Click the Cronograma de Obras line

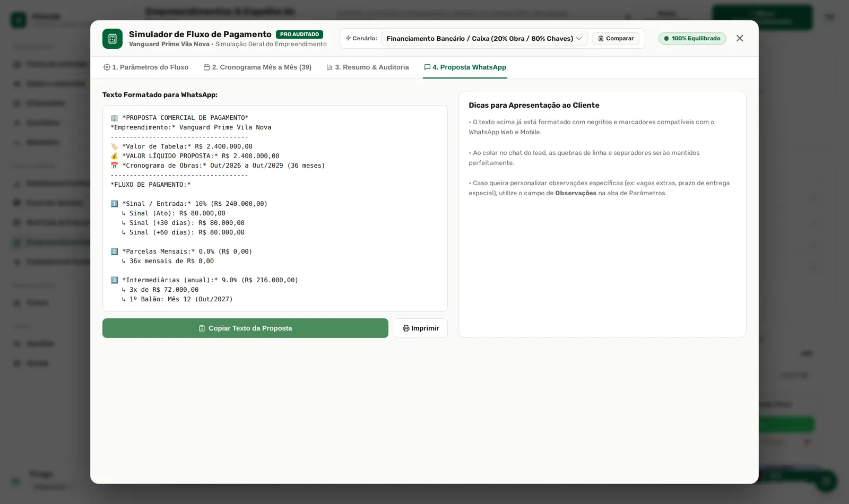218,166
